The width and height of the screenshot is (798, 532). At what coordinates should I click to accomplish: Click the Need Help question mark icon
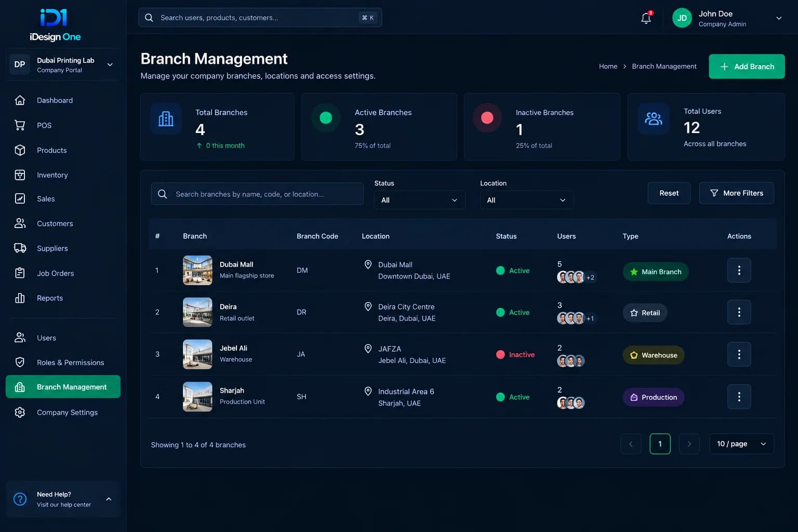[20, 499]
